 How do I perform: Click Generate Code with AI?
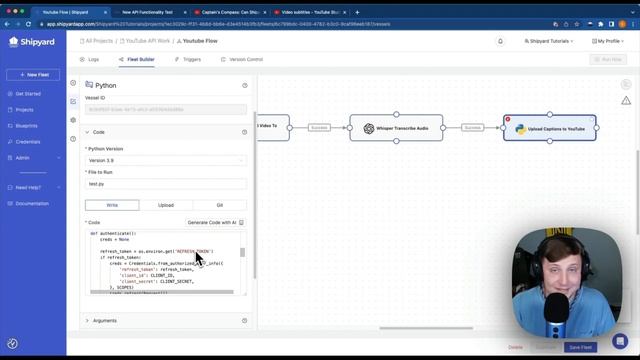tap(216, 222)
